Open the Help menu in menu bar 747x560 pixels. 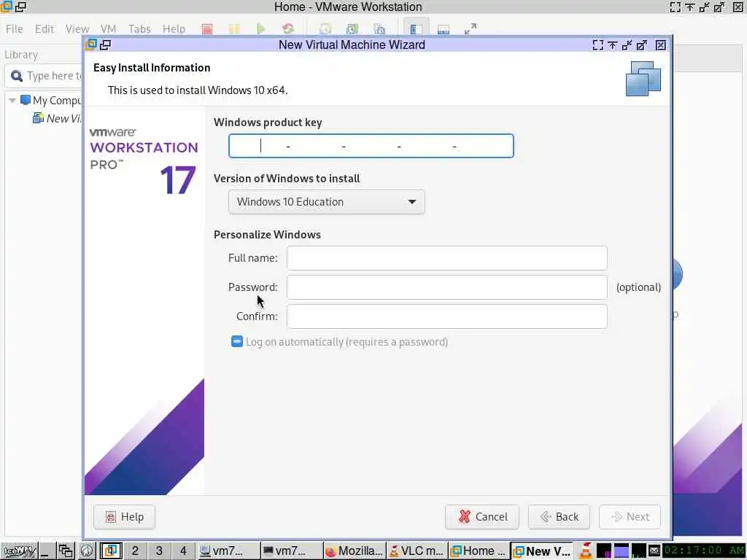[x=174, y=29]
